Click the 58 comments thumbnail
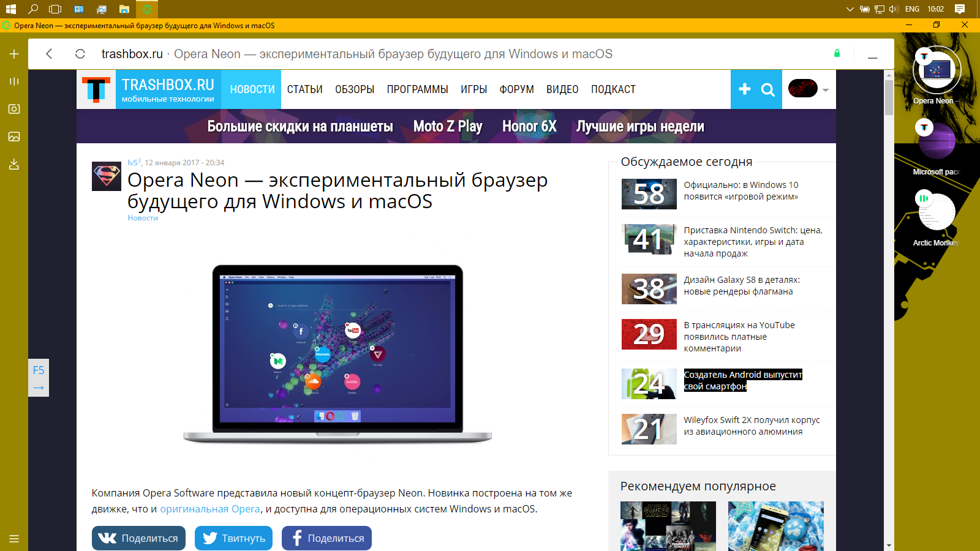 (x=649, y=194)
